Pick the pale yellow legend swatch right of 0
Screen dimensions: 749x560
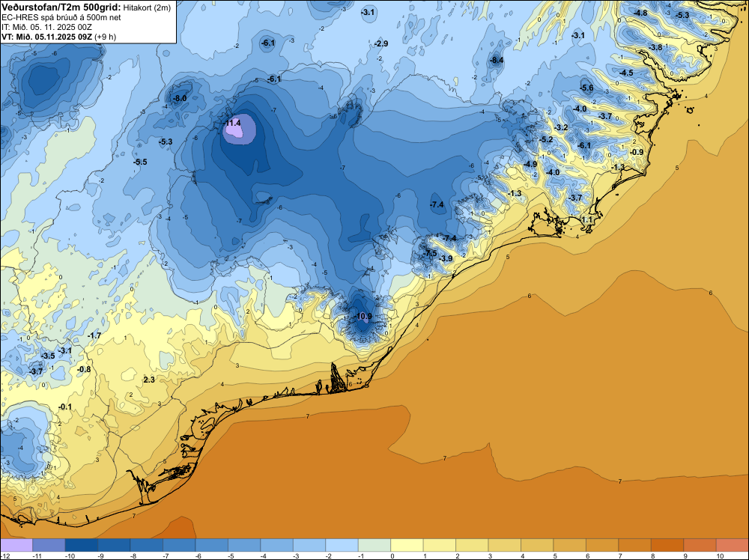coord(407,545)
